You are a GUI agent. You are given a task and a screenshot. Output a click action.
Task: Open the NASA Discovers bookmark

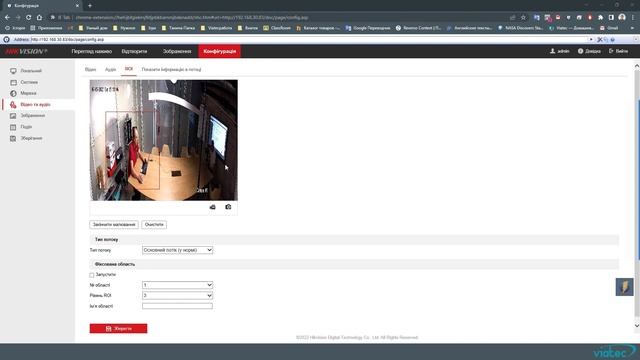tap(521, 28)
